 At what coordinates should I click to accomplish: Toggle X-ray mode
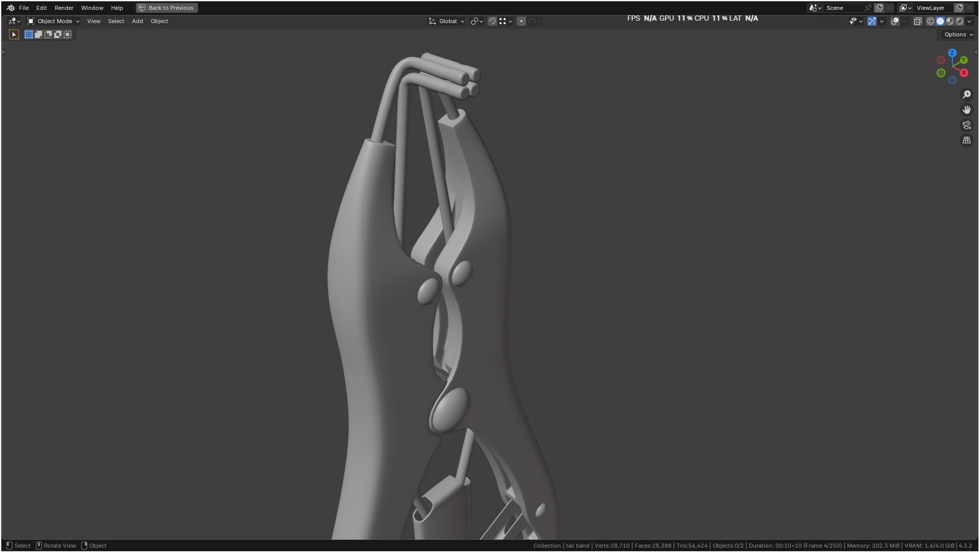click(x=918, y=21)
